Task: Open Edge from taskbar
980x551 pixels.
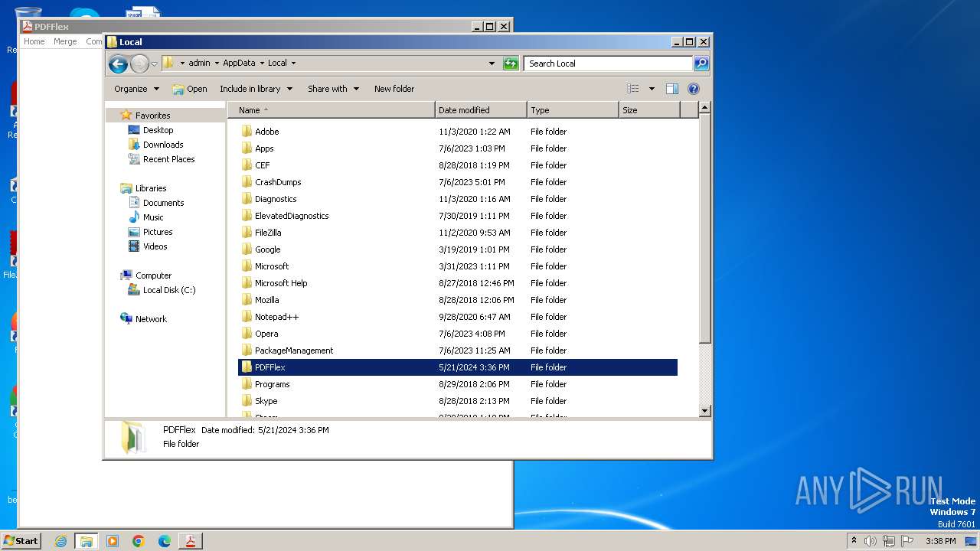Action: [x=165, y=541]
